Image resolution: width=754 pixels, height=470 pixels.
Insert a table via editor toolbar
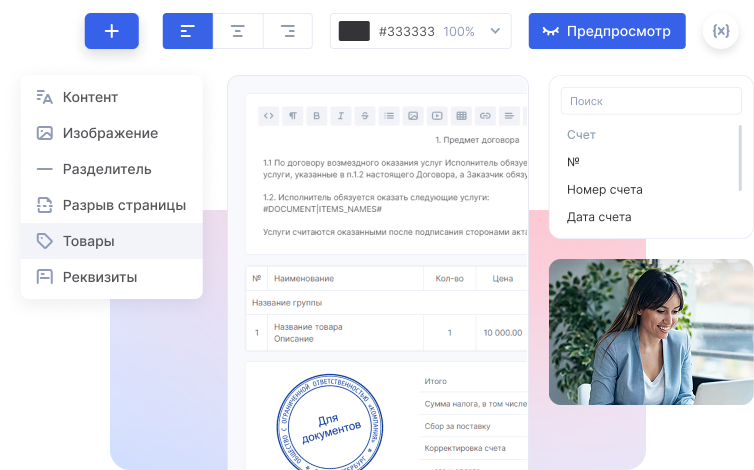coord(462,115)
